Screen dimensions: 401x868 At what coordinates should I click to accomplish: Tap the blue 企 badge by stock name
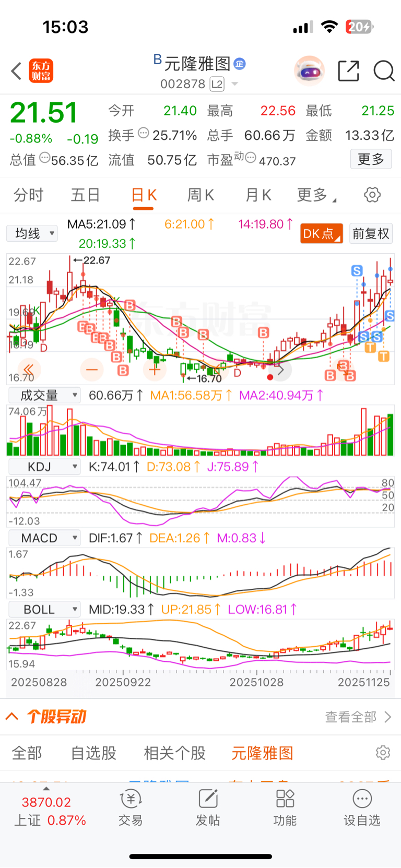[240, 64]
